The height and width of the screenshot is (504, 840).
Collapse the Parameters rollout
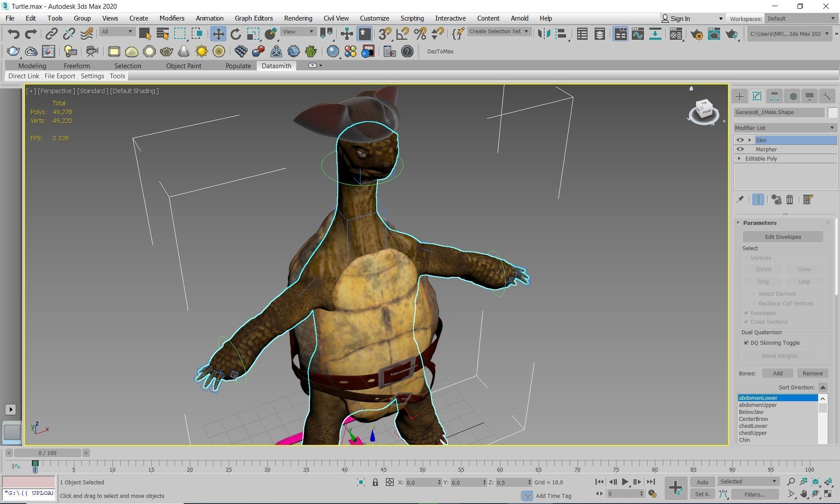tap(738, 223)
